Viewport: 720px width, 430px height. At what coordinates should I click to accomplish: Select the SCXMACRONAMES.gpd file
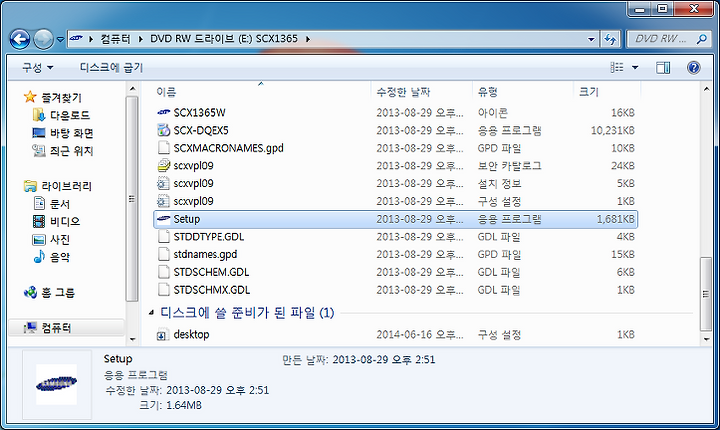396,148
